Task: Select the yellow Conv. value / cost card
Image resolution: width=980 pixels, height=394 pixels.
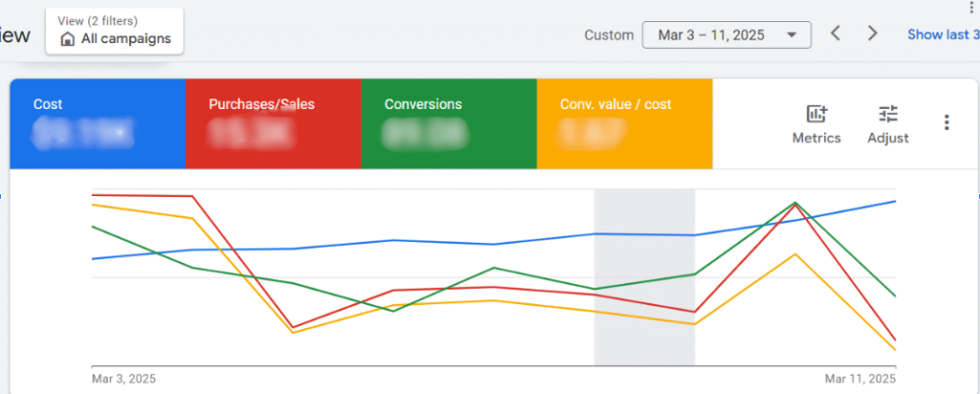Action: point(625,123)
